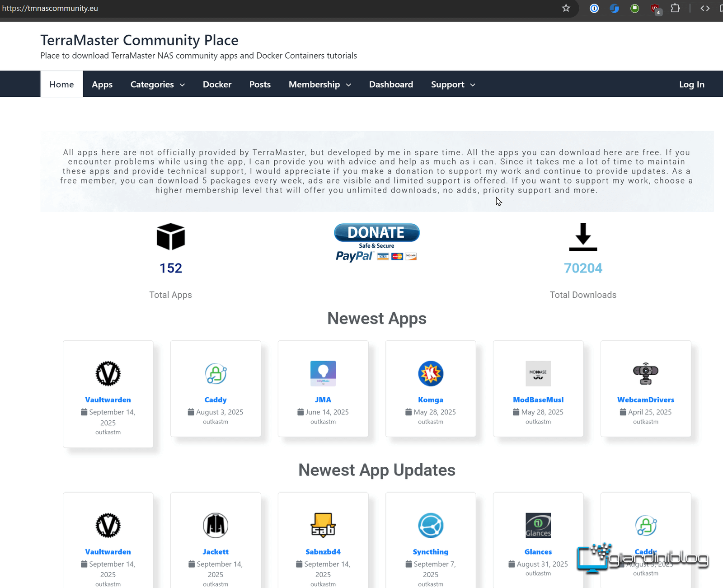Screen dimensions: 723x588
Task: Click the WebcamDrivers webcam icon
Action: pos(646,373)
